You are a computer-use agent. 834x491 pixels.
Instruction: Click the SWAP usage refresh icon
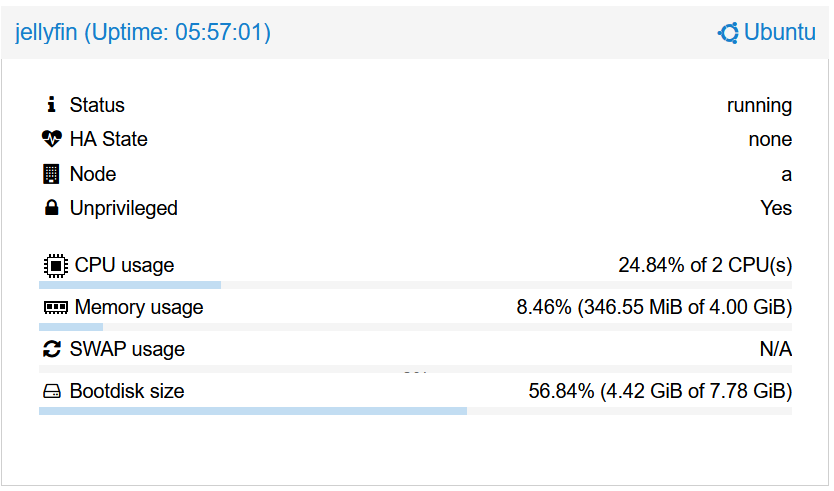click(x=52, y=349)
